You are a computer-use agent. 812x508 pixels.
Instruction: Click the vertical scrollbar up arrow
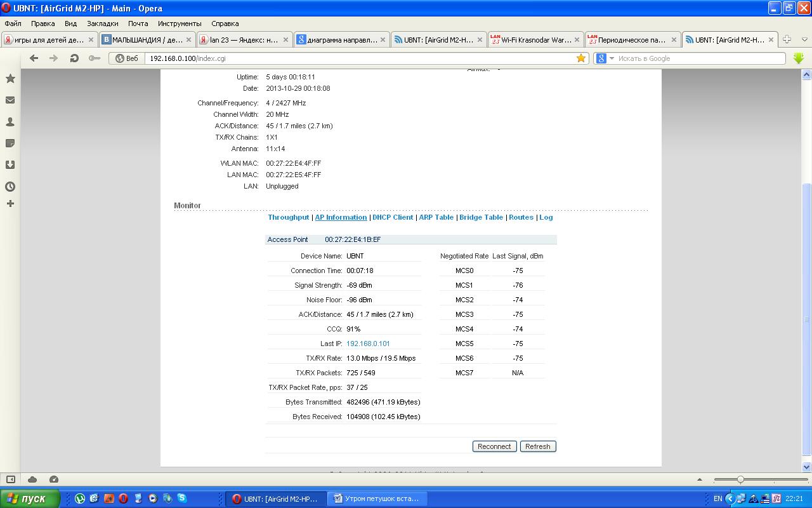pyautogui.click(x=807, y=74)
